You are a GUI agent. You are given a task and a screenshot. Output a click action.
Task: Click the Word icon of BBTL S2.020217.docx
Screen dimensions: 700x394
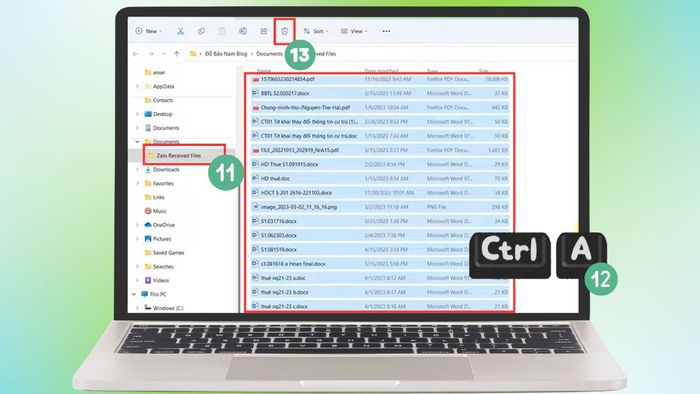click(255, 93)
